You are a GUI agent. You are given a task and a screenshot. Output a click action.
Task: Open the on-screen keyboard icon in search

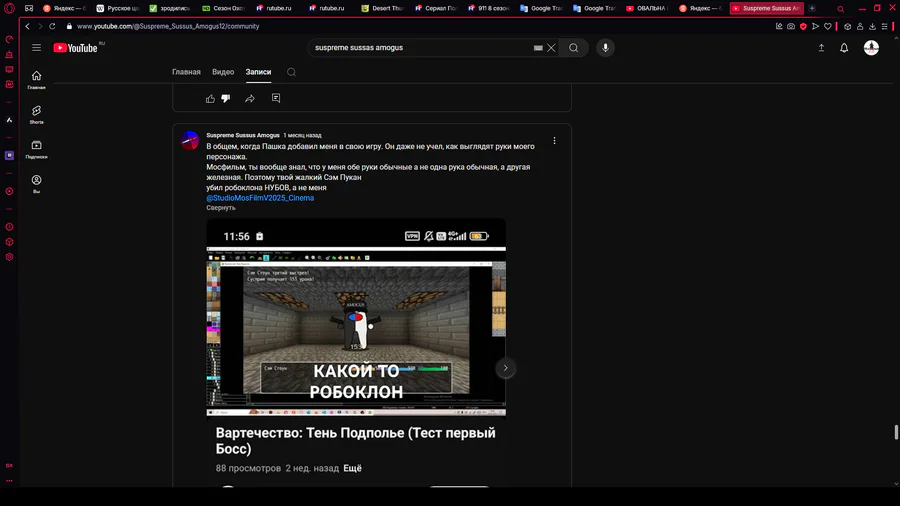pos(538,48)
